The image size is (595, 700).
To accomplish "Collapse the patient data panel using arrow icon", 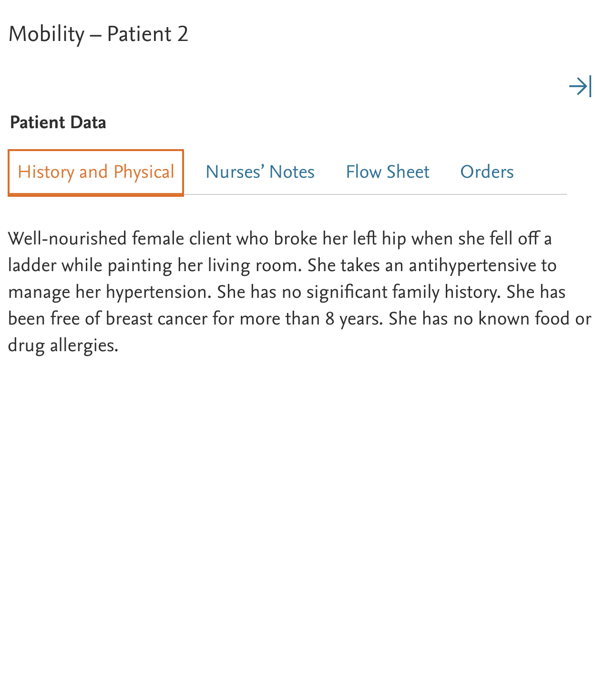I will 580,87.
